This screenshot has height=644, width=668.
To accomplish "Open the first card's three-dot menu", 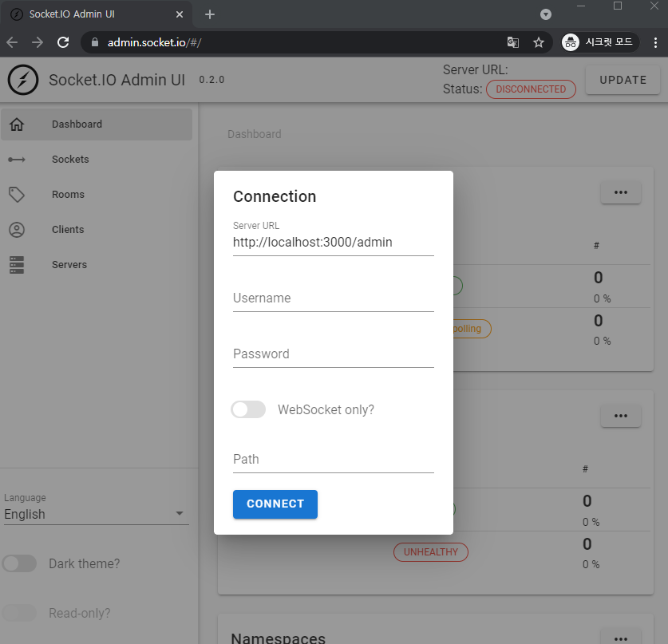I will pyautogui.click(x=621, y=192).
